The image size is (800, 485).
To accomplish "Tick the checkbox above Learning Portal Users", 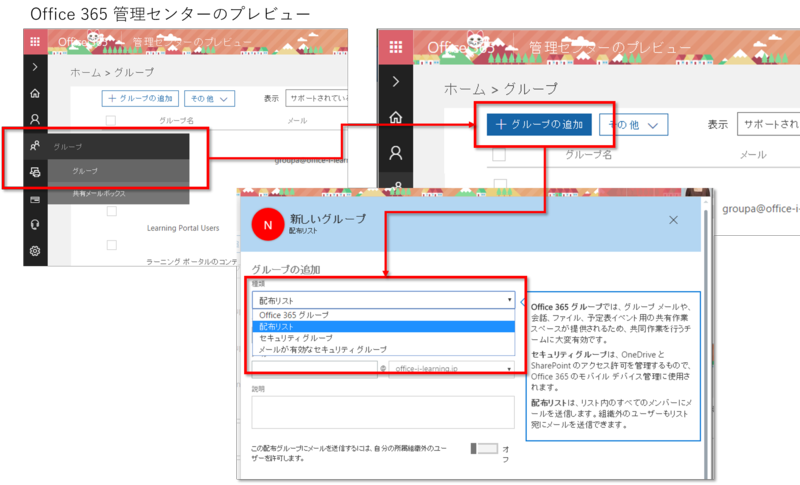I will (112, 211).
